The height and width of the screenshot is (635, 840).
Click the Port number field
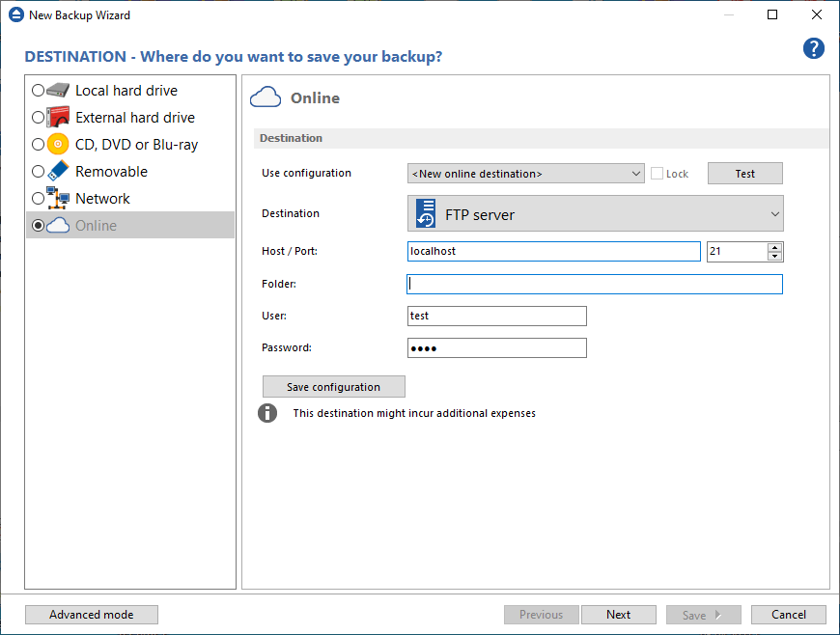737,251
